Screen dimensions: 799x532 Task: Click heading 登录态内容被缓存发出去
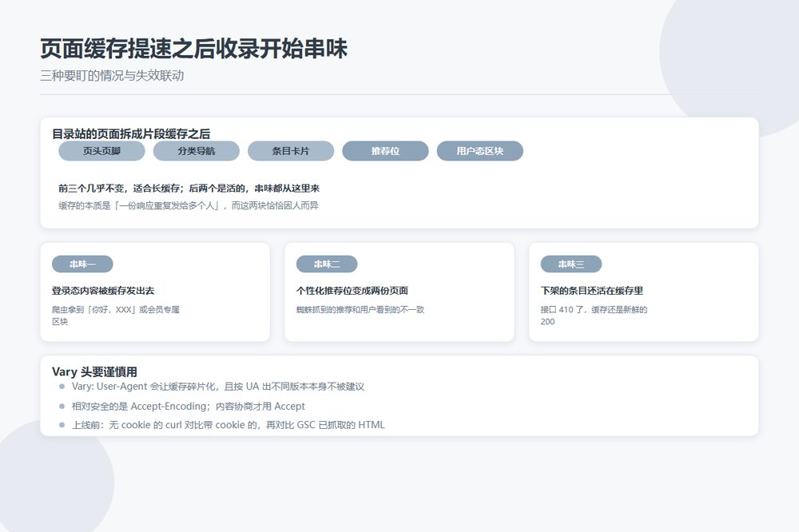(x=103, y=291)
